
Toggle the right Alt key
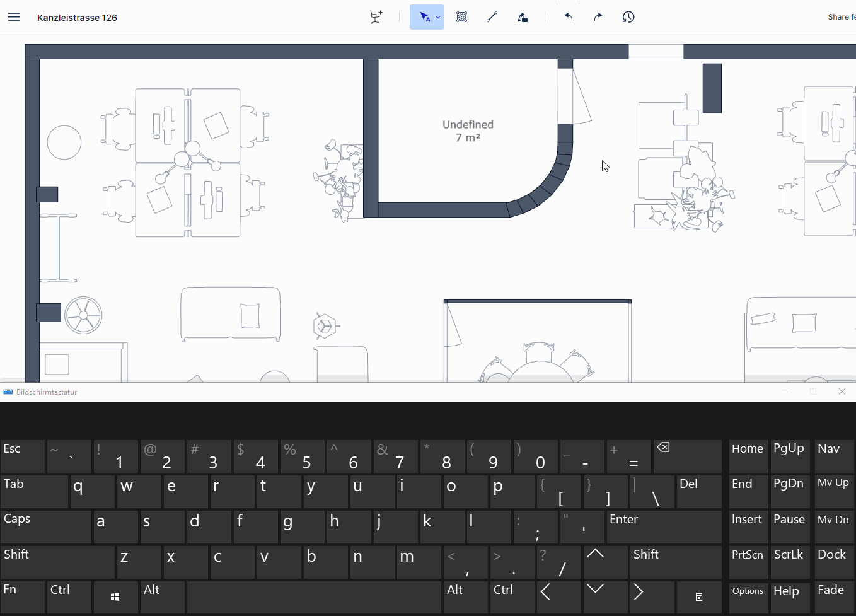coord(466,598)
